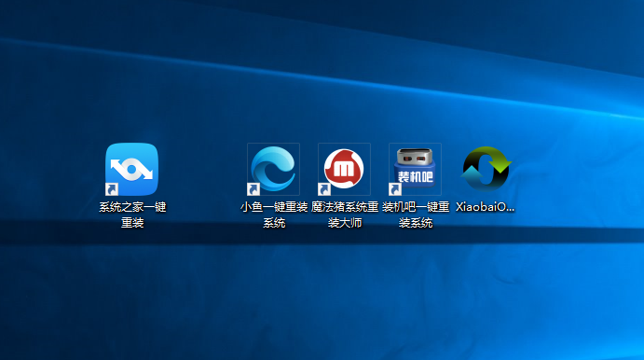Select the 小鱼一键重装系统 shortcut icon
The image size is (644, 360).
273,170
